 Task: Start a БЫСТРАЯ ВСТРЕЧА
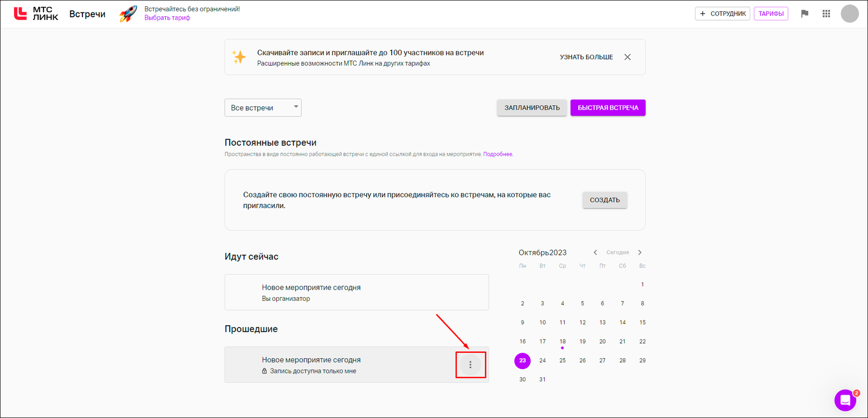(x=608, y=108)
